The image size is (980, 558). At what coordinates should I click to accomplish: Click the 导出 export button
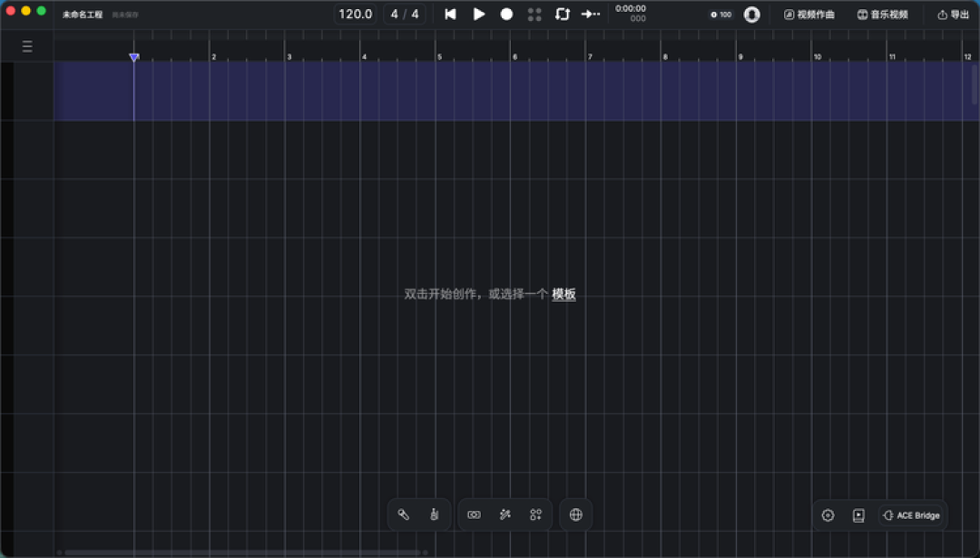pyautogui.click(x=953, y=15)
